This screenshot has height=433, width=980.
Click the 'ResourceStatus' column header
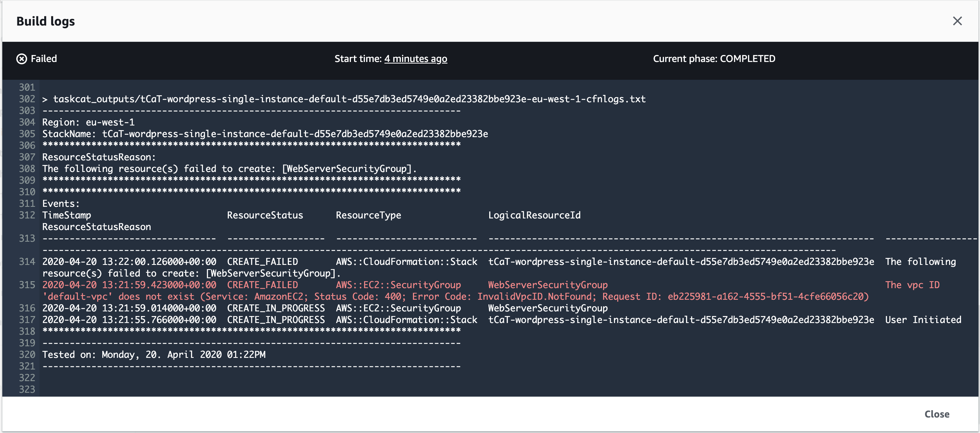[x=265, y=215]
